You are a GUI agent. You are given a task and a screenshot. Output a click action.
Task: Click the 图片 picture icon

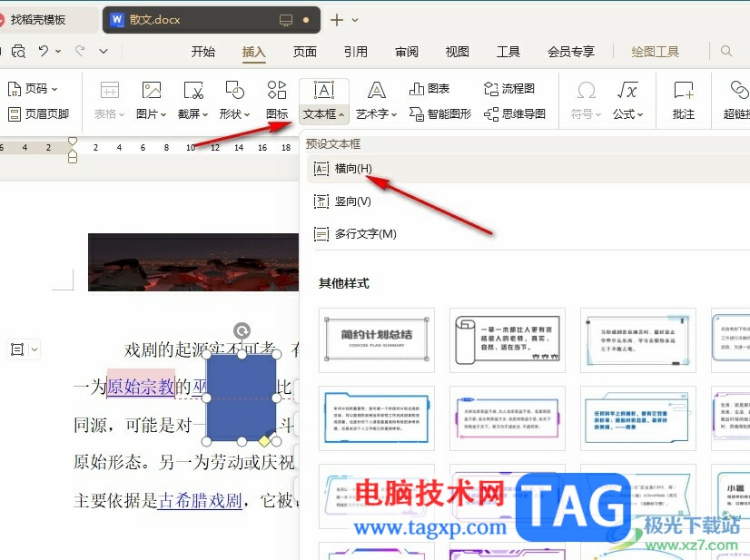tap(151, 90)
